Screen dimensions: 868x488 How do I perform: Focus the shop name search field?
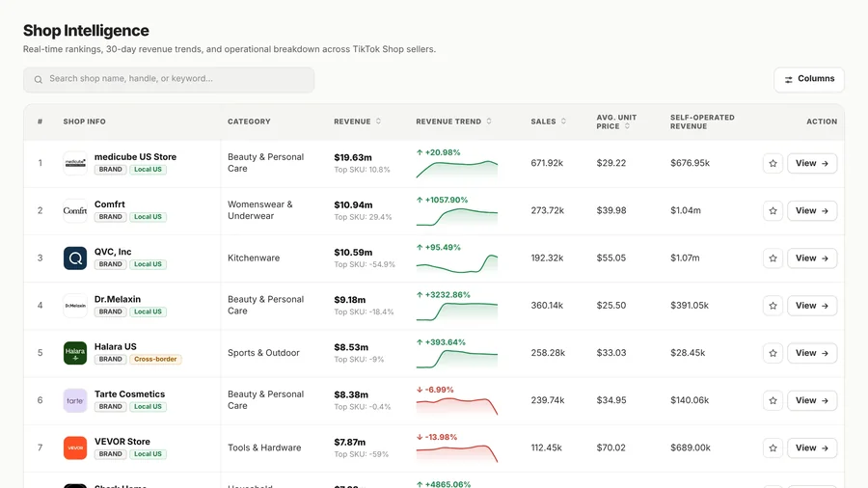pyautogui.click(x=169, y=80)
